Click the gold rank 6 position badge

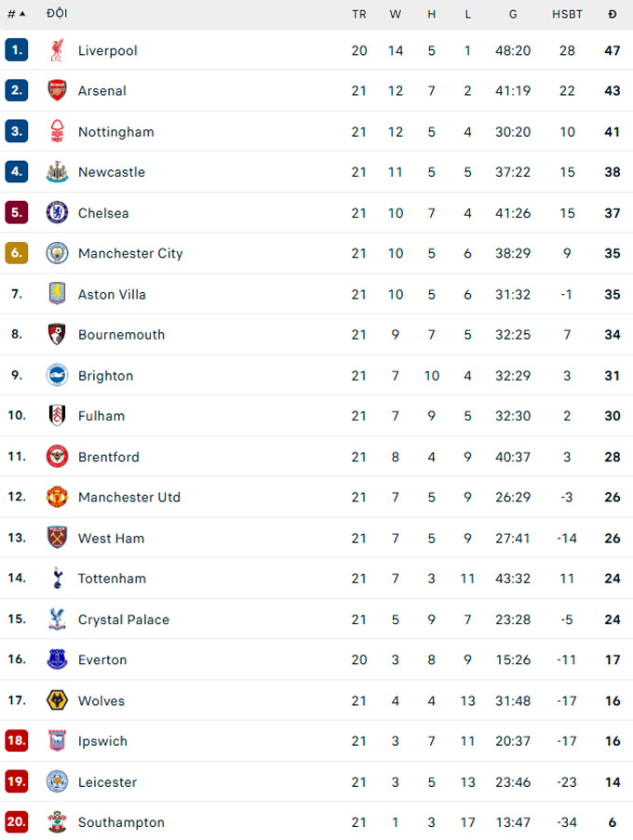(x=17, y=253)
